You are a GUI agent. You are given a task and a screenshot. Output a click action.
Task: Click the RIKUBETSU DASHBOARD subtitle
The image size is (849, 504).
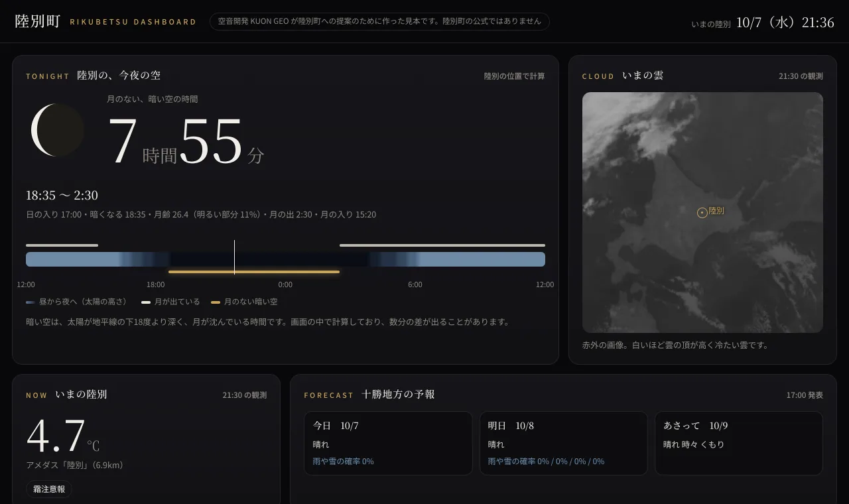tap(133, 22)
